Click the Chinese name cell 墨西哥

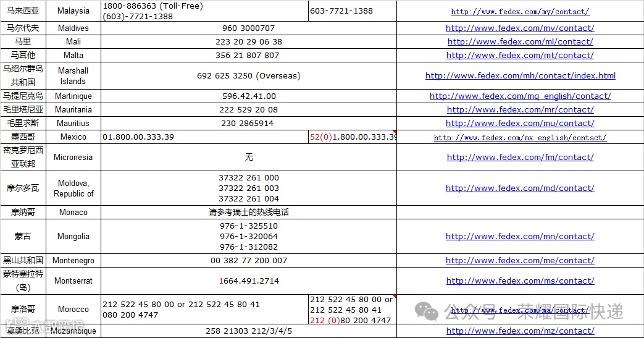pyautogui.click(x=23, y=137)
